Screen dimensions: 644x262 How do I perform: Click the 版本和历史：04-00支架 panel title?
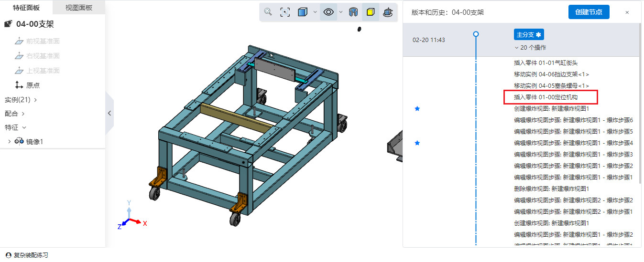pos(448,12)
